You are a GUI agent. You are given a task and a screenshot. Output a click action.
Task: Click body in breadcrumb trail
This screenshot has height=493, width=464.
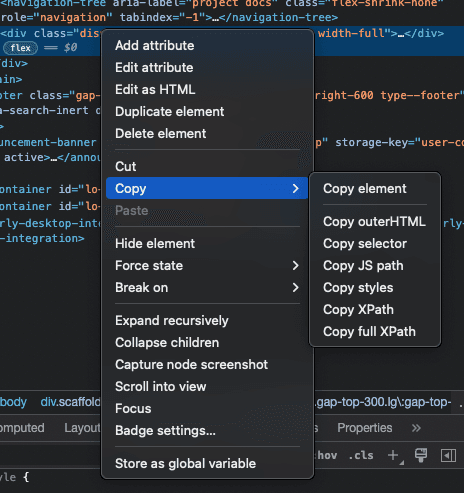point(13,402)
